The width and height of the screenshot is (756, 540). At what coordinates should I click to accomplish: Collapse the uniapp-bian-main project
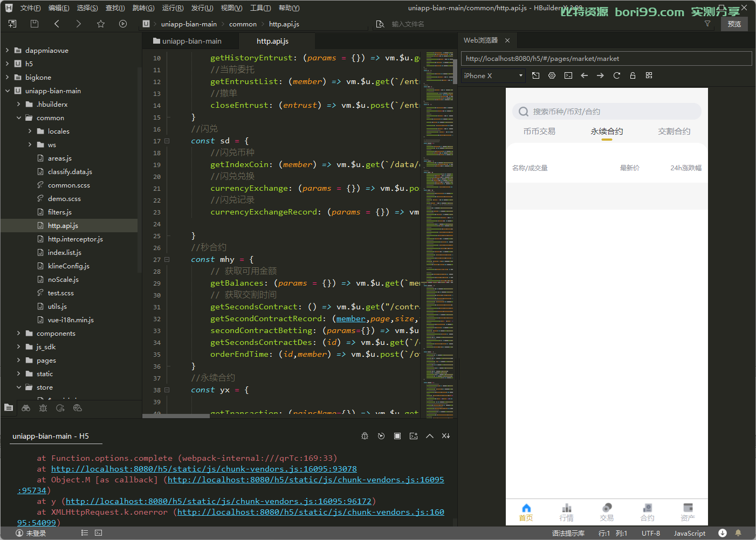[x=8, y=91]
